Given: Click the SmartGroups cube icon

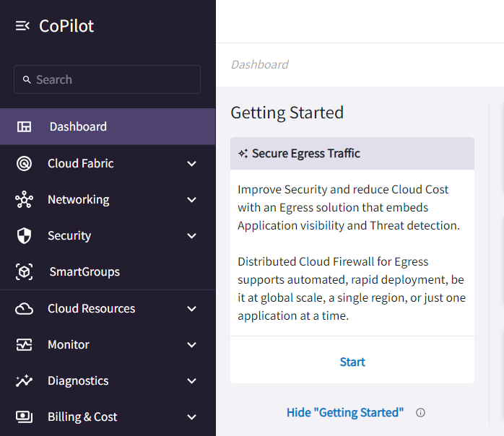Looking at the screenshot, I should point(24,272).
